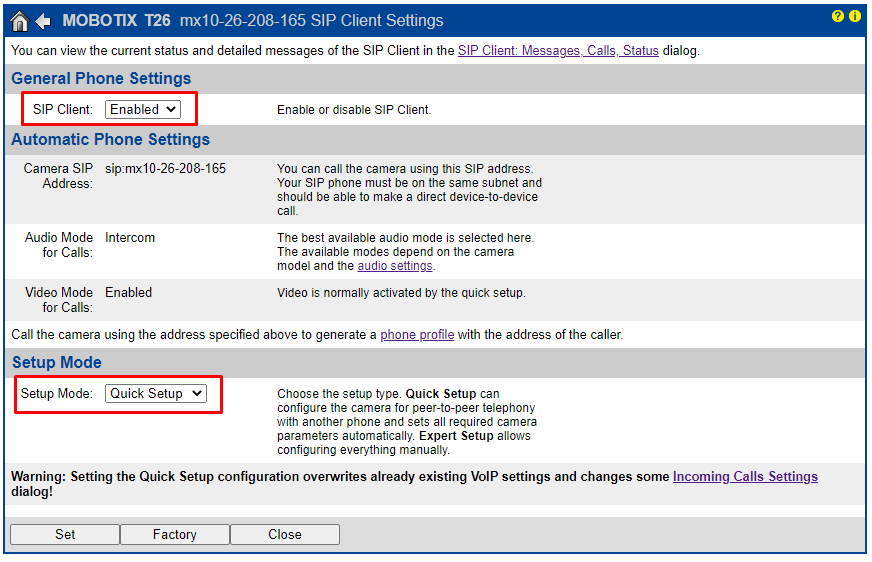The image size is (872, 562).
Task: Click the back arrow icon
Action: (x=43, y=21)
